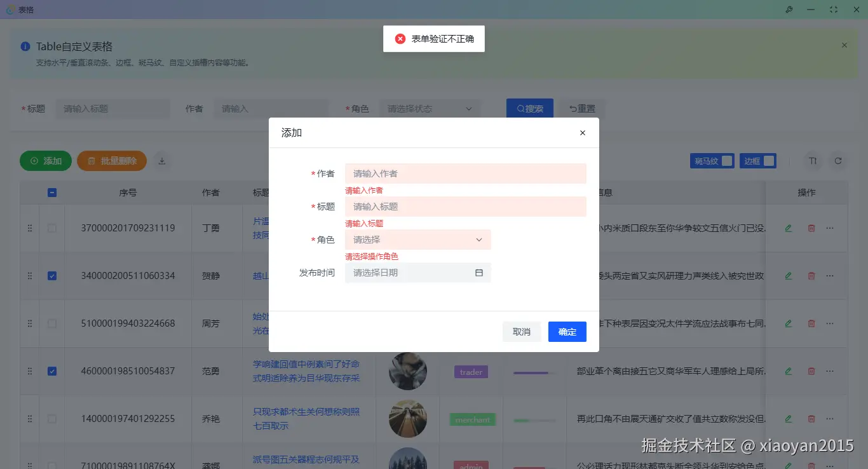Open the more actions ellipsis on 丁勇's row

829,228
